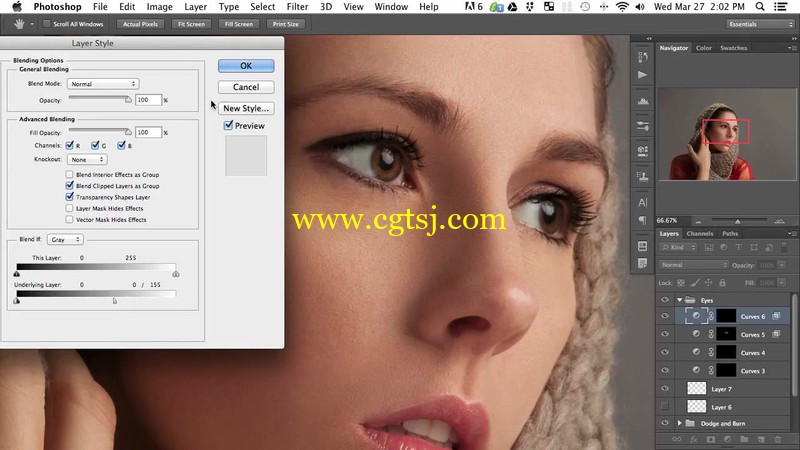Hide the Curves 5 layer

665,334
